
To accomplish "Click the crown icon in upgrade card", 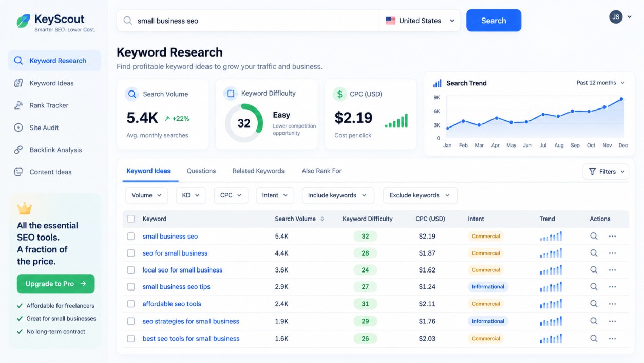I will [24, 208].
